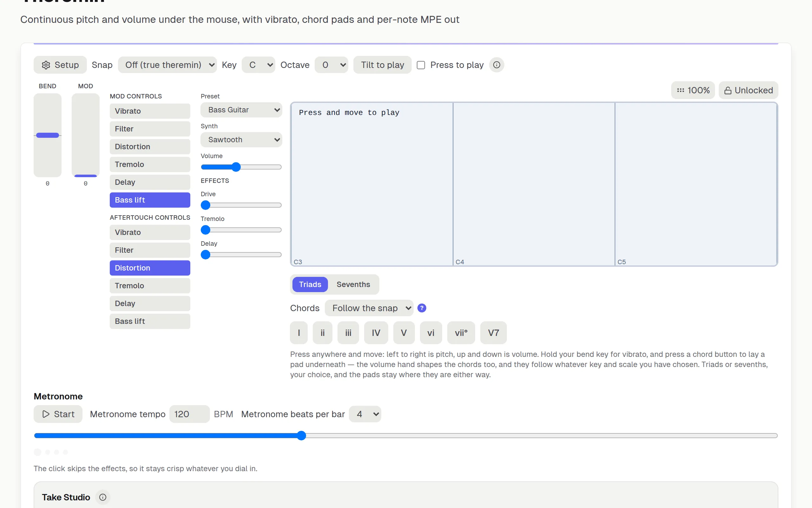The width and height of the screenshot is (812, 508).
Task: Open the Metronome beats per bar dropdown
Action: pyautogui.click(x=365, y=414)
